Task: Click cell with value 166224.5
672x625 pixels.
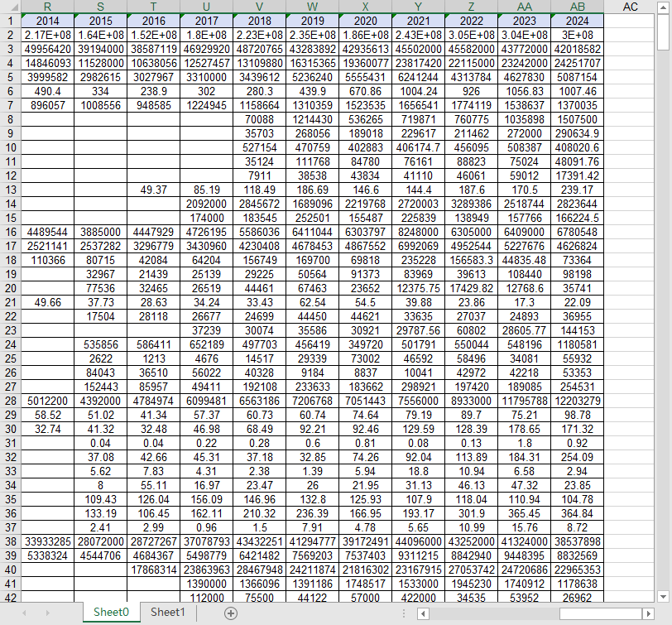Action: tap(578, 218)
